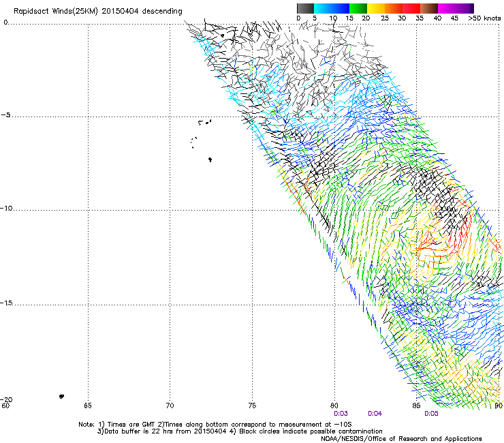Click the longitude label '80'
This screenshot has height=443, width=504.
point(334,406)
